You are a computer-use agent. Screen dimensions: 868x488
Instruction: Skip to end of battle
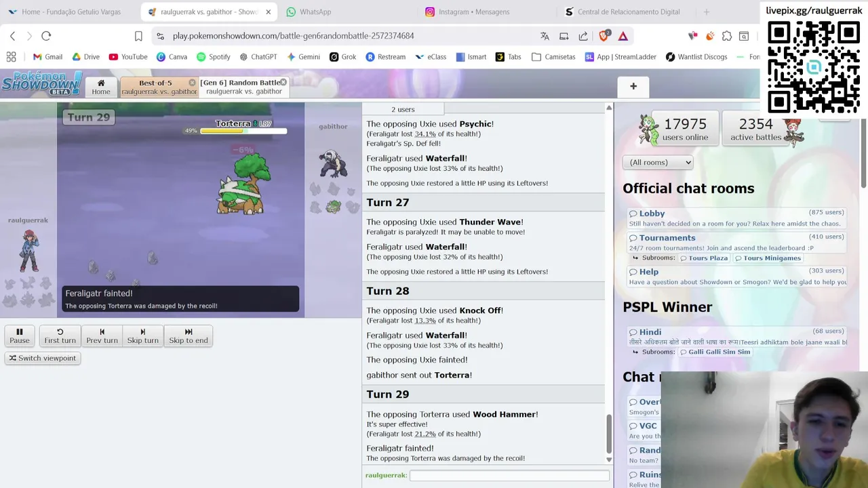click(x=189, y=335)
